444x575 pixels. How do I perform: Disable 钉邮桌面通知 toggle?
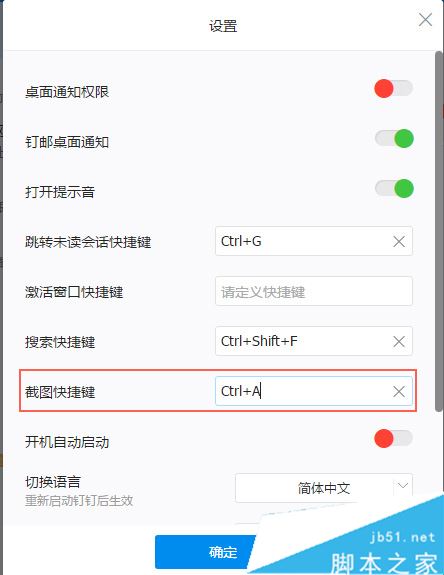394,139
